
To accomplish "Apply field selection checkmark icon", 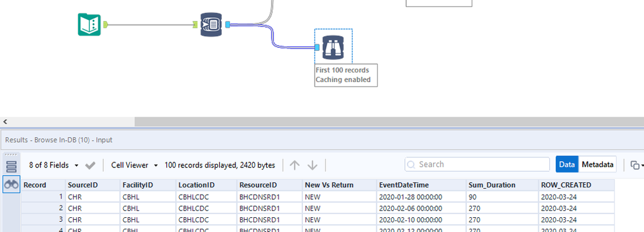I will click(x=90, y=165).
